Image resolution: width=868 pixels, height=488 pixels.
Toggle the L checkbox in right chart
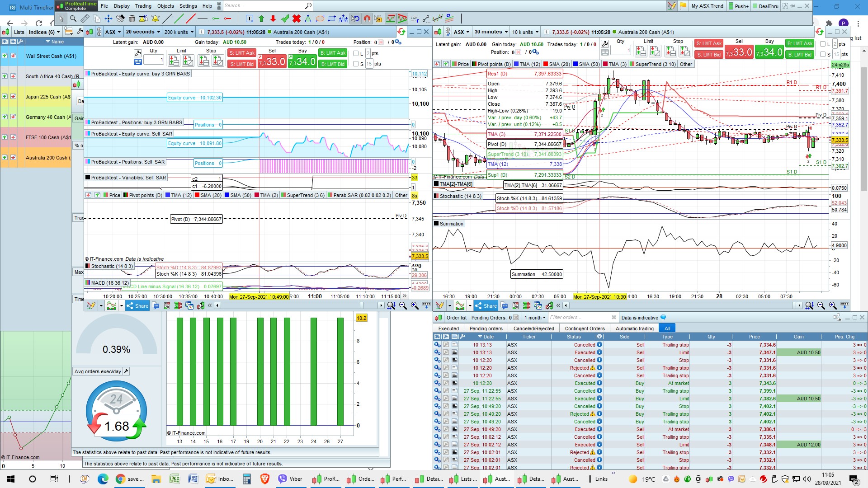click(823, 44)
